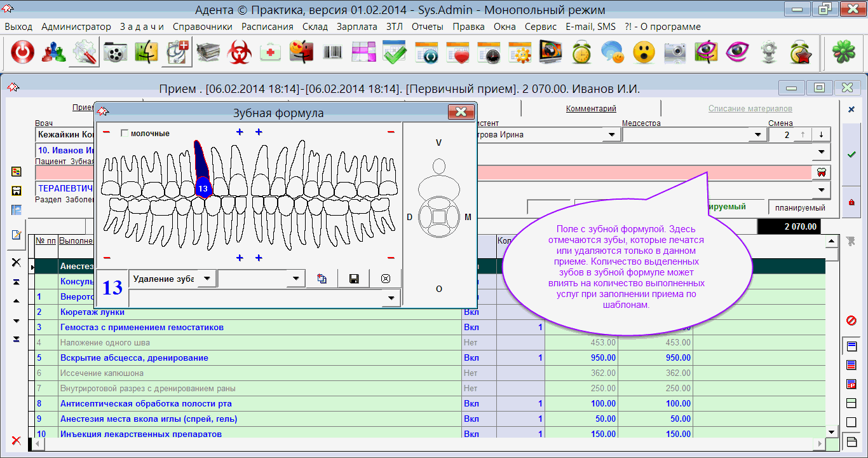Click the copy icon in dental formula
The image size is (868, 458).
(322, 279)
